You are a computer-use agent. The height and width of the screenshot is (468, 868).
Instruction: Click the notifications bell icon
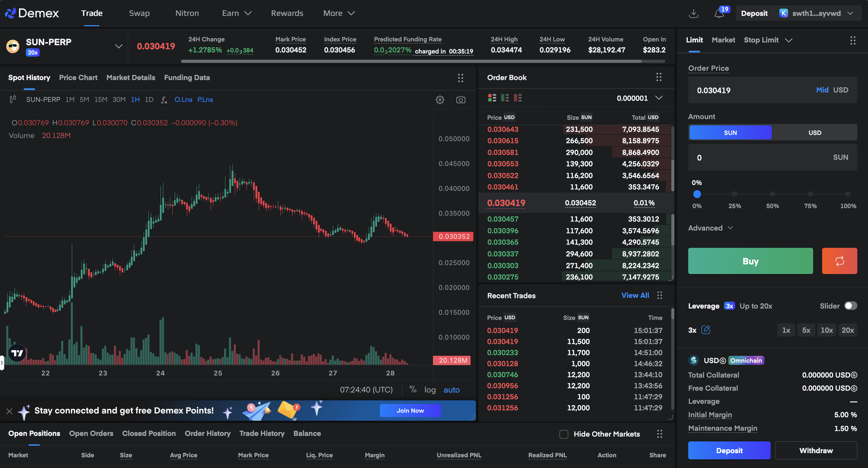719,13
